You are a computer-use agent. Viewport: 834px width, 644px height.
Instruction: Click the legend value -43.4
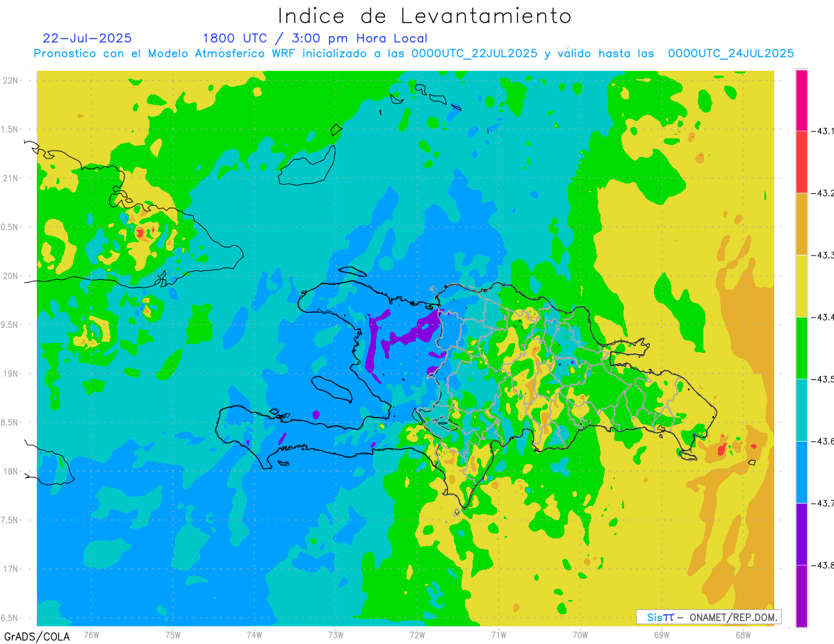pyautogui.click(x=822, y=317)
